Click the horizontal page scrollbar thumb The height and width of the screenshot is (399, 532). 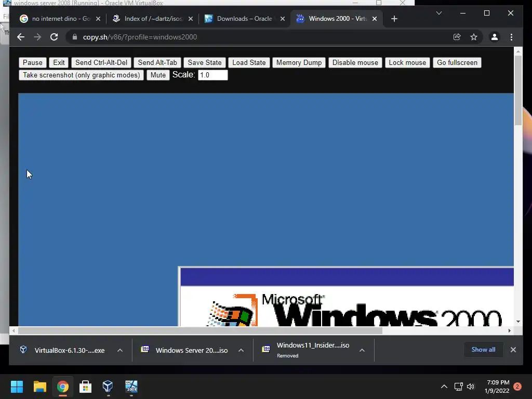200,330
